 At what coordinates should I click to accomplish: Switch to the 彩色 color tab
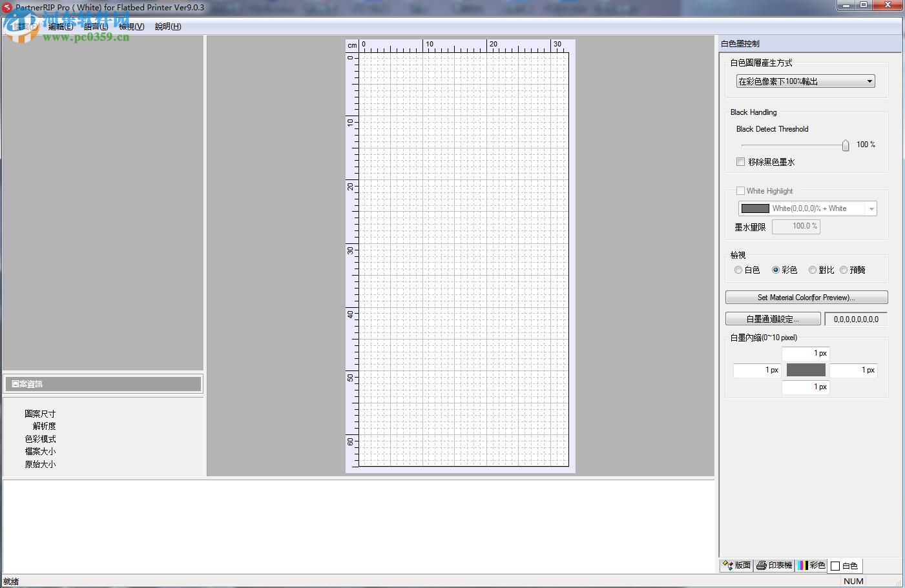click(x=811, y=565)
